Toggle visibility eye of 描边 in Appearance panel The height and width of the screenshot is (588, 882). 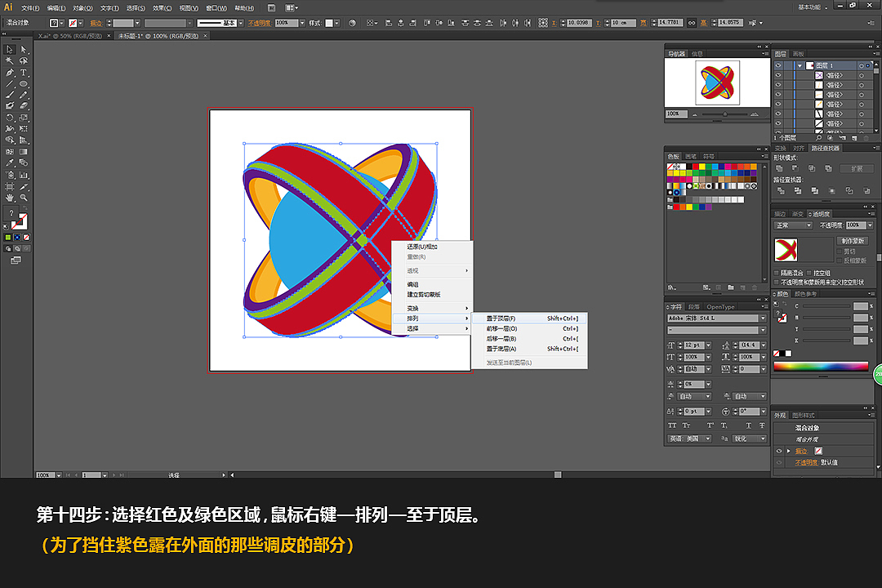[x=779, y=451]
